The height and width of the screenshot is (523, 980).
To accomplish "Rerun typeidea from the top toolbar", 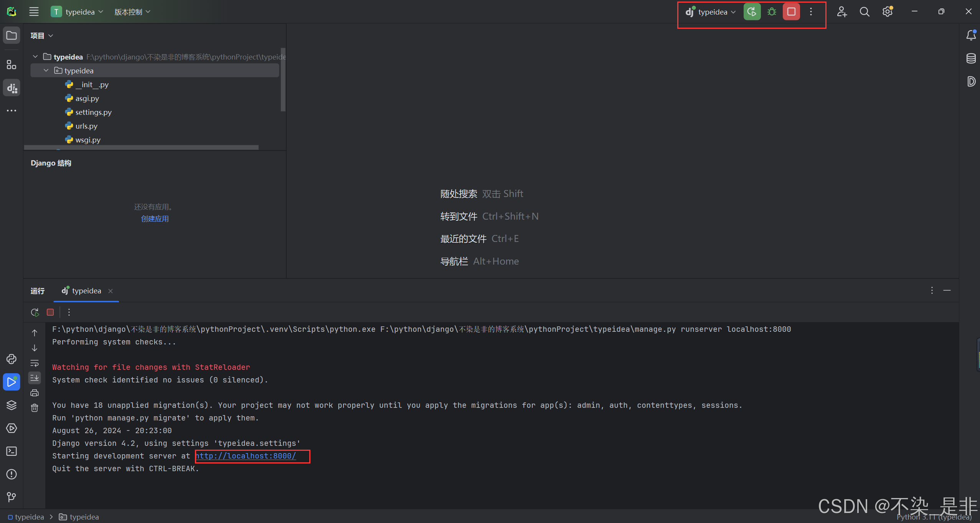I will (752, 12).
